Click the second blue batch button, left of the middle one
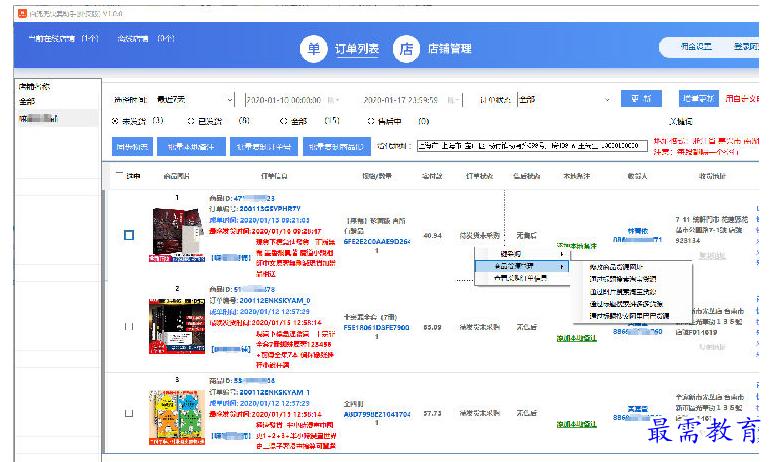Screen dimensions: 769x462 (x=191, y=147)
